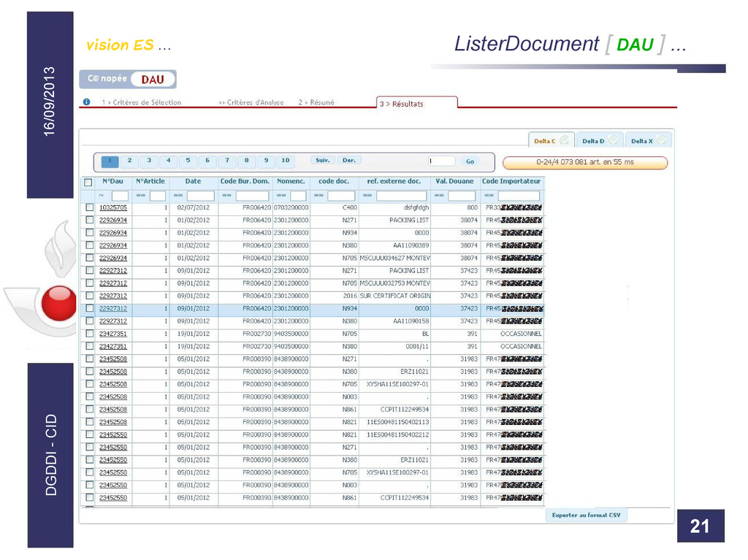
Task: Click the code doc. filter operator
Action: tap(318, 196)
